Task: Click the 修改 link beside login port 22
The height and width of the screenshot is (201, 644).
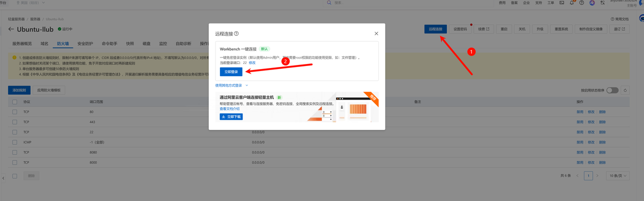Action: (x=252, y=62)
